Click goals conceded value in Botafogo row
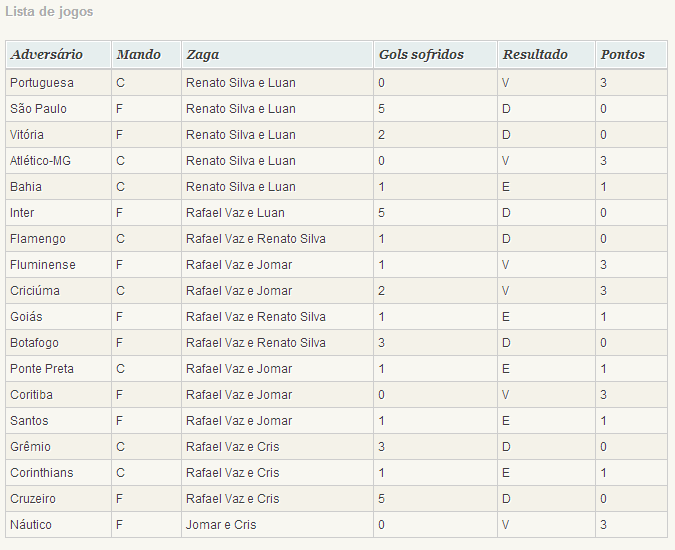675x550 pixels. click(381, 343)
